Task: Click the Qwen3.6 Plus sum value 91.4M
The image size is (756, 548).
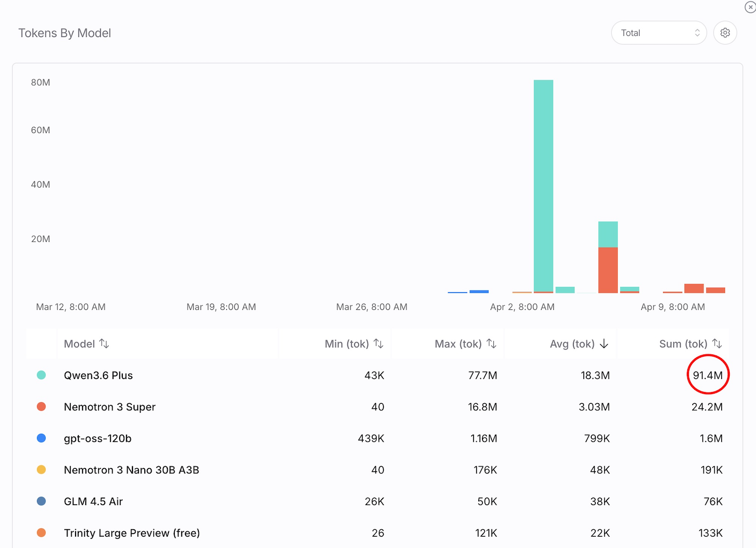Action: click(707, 375)
